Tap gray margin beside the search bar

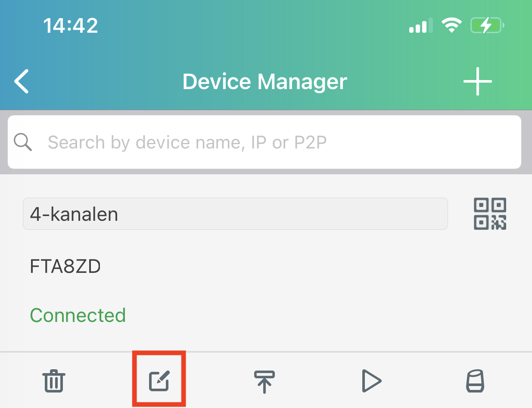pyautogui.click(x=526, y=142)
